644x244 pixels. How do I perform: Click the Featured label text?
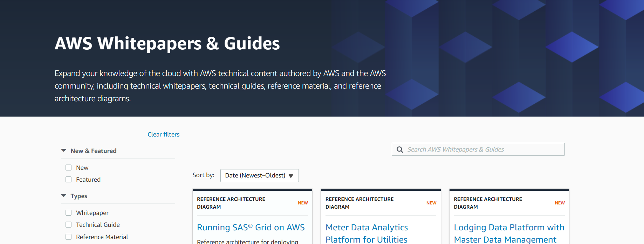click(x=88, y=180)
